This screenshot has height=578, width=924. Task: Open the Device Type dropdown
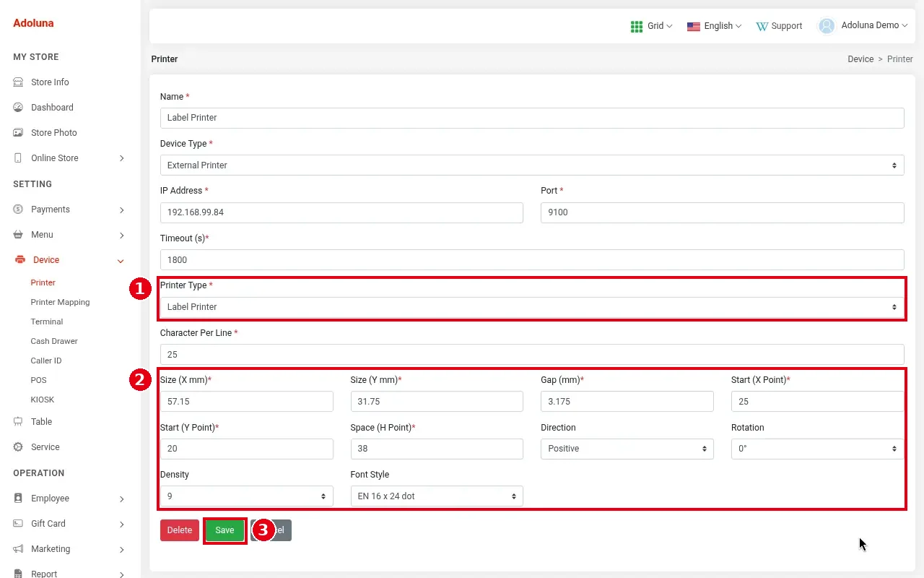tap(532, 165)
